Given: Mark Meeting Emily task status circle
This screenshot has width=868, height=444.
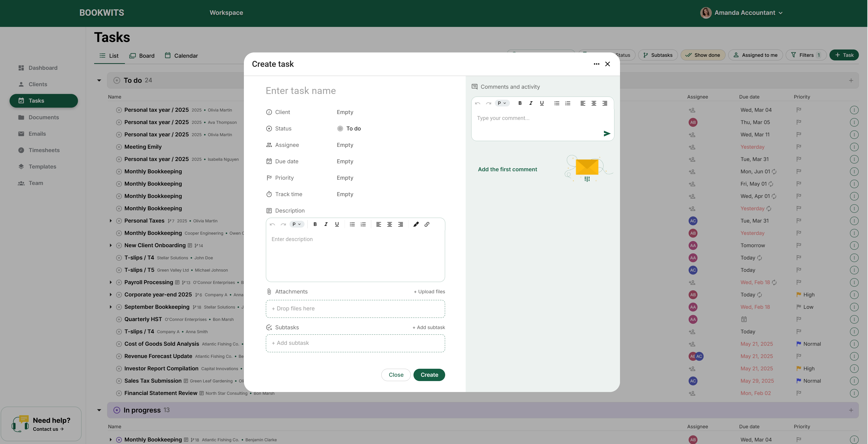Looking at the screenshot, I should click(119, 147).
